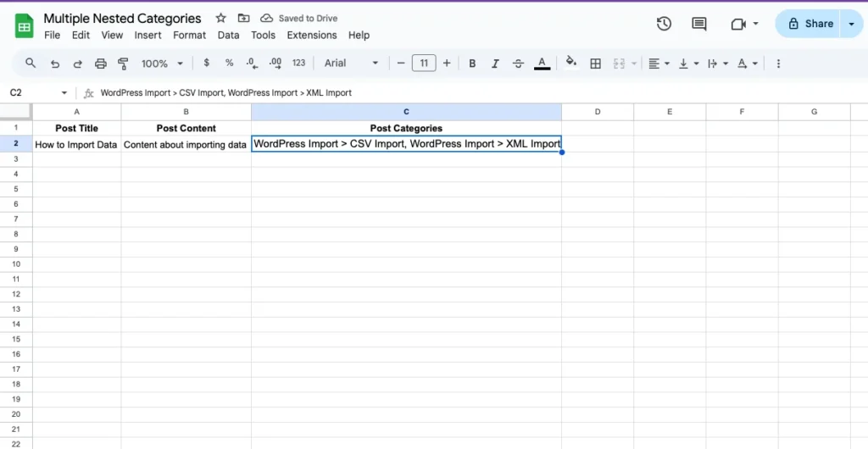This screenshot has height=449, width=868.
Task: Click the Undo arrow in the toolbar
Action: (55, 64)
